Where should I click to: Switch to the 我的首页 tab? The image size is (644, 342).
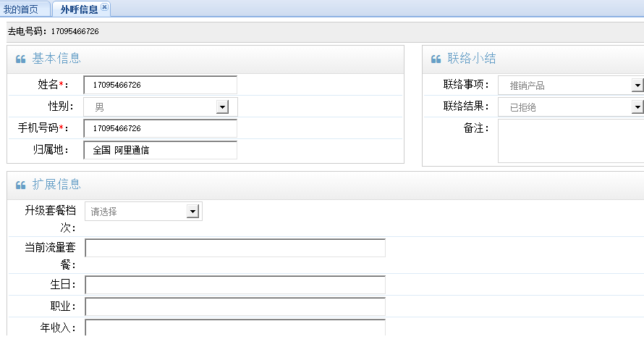(x=25, y=9)
